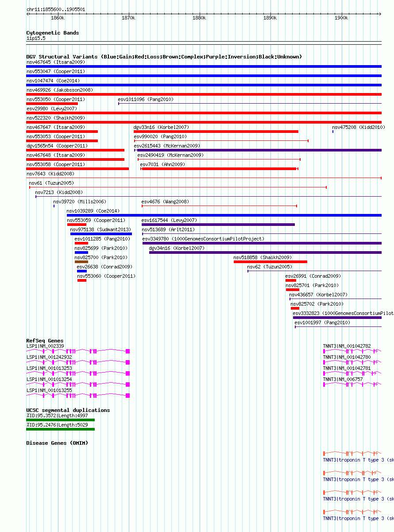Click esv3332823 1000GenomesConsortiumPilot label
This screenshot has width=394, height=532.
[343, 313]
